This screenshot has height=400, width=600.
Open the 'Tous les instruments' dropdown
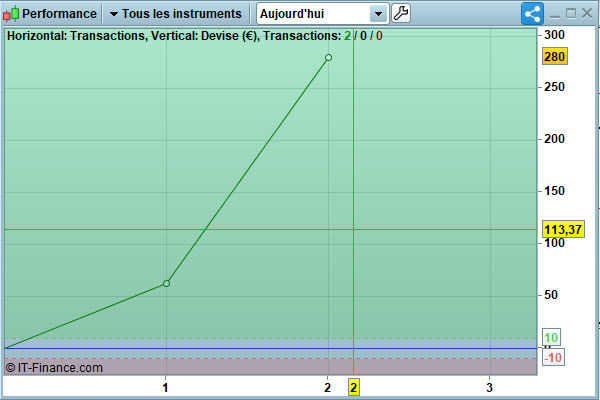pyautogui.click(x=176, y=14)
